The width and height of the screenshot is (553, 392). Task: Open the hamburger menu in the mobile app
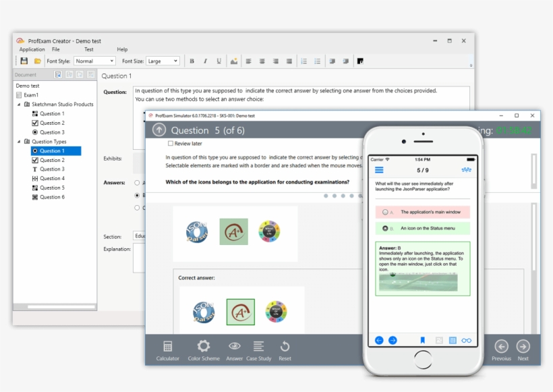click(379, 169)
